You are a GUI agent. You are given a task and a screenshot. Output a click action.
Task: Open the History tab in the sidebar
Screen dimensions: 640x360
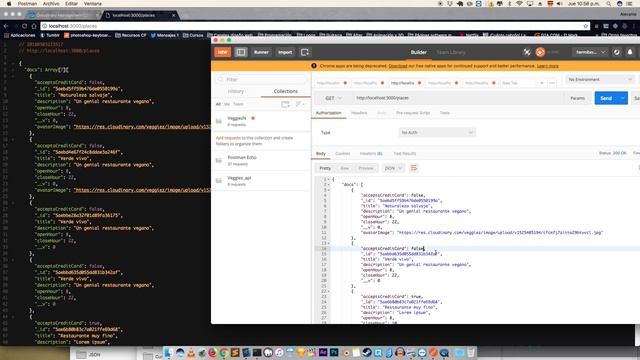[x=236, y=91]
